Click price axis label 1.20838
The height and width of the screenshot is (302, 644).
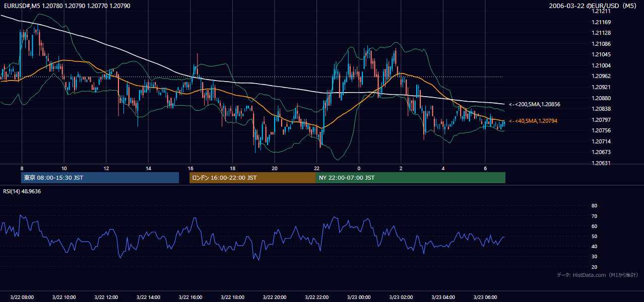600,109
